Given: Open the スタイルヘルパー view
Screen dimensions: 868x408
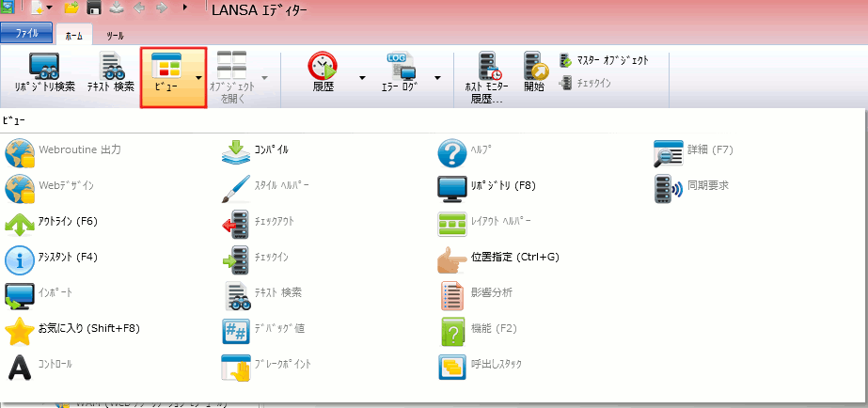Looking at the screenshot, I should [265, 187].
